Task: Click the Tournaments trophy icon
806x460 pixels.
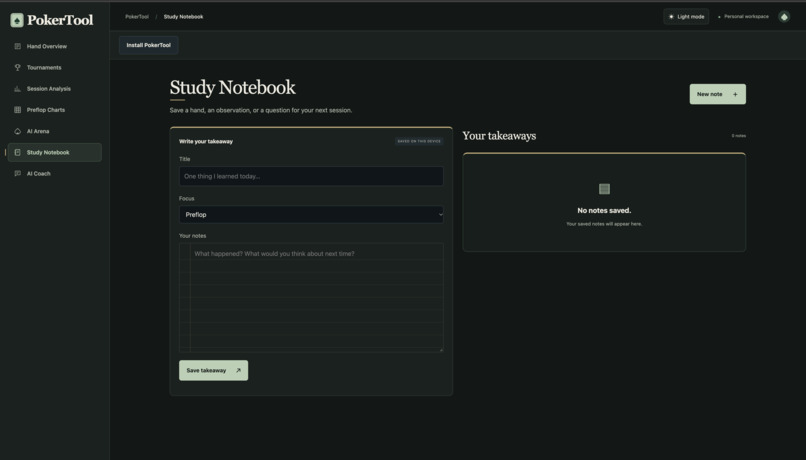Action: tap(17, 67)
